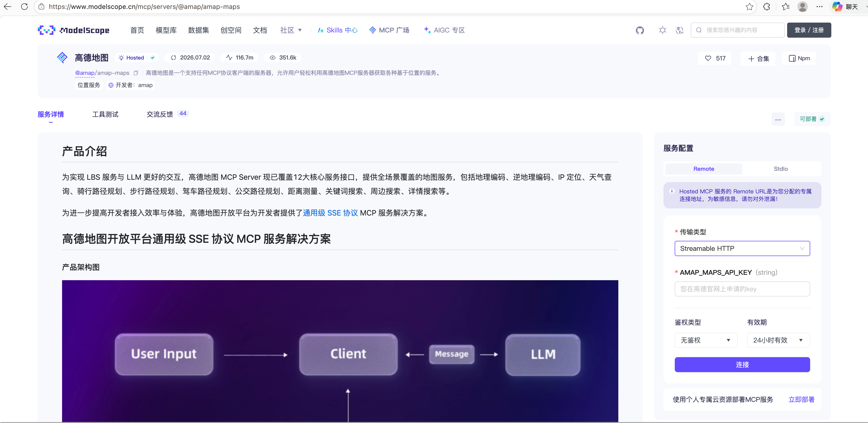Viewport: 868px width, 423px height.
Task: Bookmark this page with the star icon
Action: (x=749, y=7)
